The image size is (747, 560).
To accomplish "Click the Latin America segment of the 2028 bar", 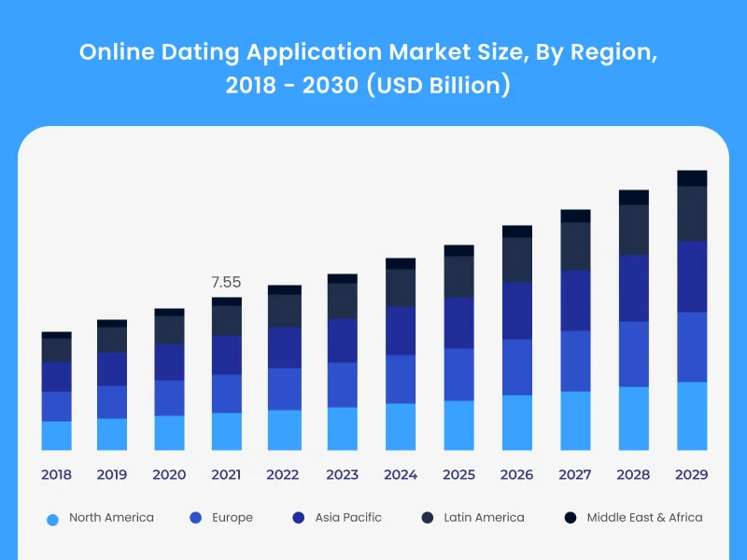I will (x=634, y=230).
